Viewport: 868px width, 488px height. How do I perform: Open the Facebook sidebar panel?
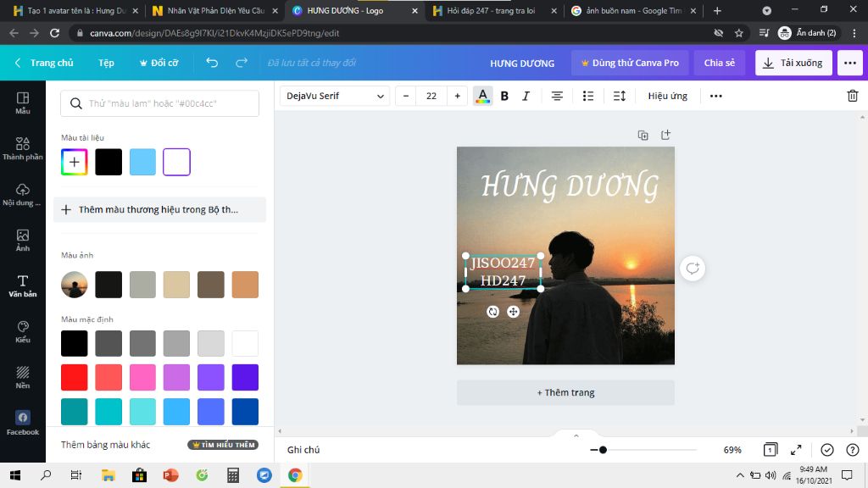tap(23, 424)
